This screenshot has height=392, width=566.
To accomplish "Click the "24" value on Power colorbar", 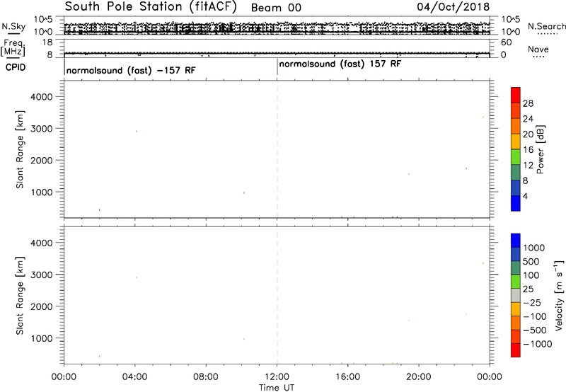I will [x=528, y=119].
